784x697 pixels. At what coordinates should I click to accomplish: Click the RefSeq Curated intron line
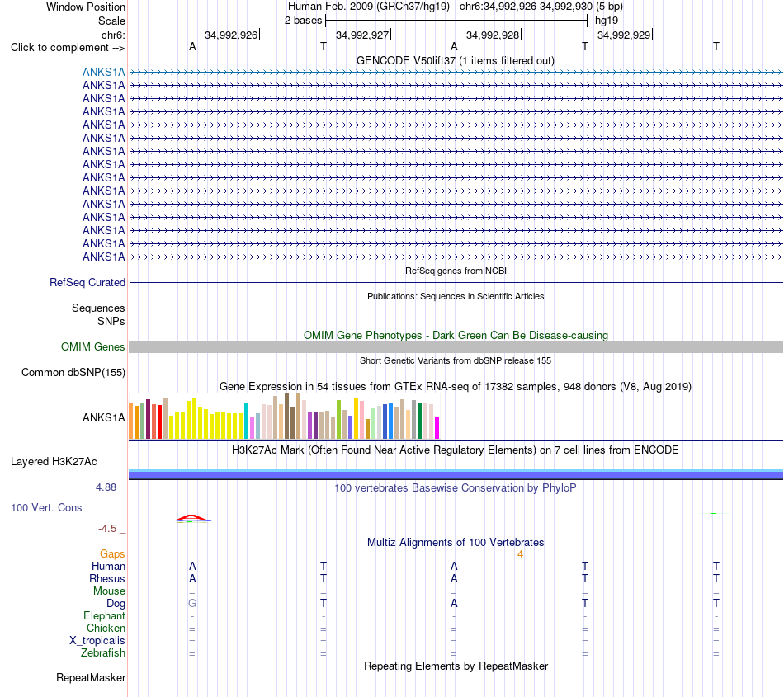coord(456,283)
